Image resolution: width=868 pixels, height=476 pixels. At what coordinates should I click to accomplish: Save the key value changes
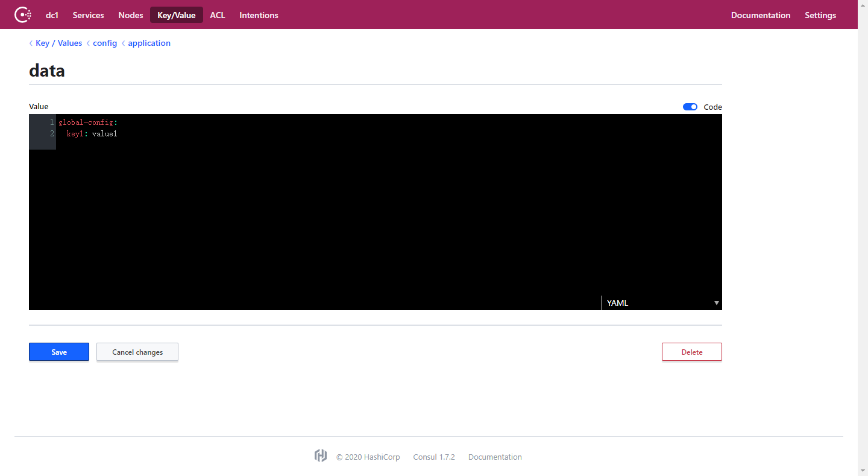59,352
